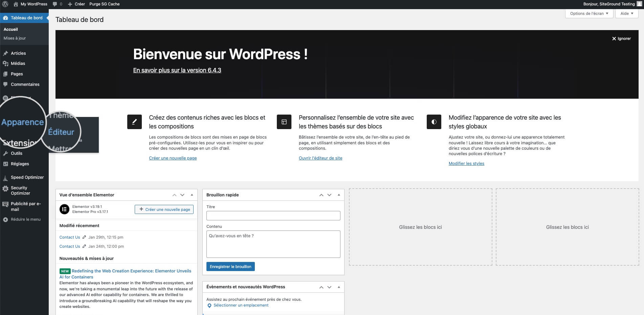Click Modifier les styles link
644x315 pixels.
pos(466,164)
